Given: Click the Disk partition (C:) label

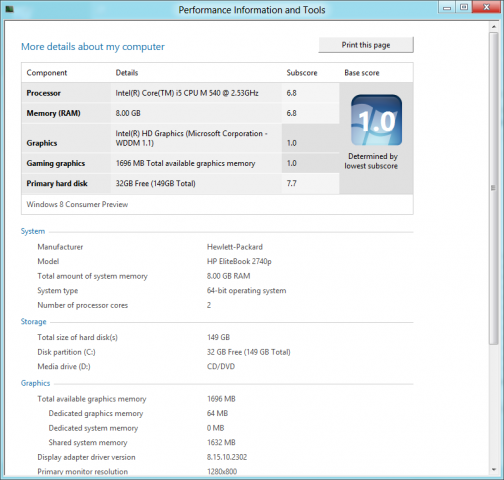Looking at the screenshot, I should [66, 352].
